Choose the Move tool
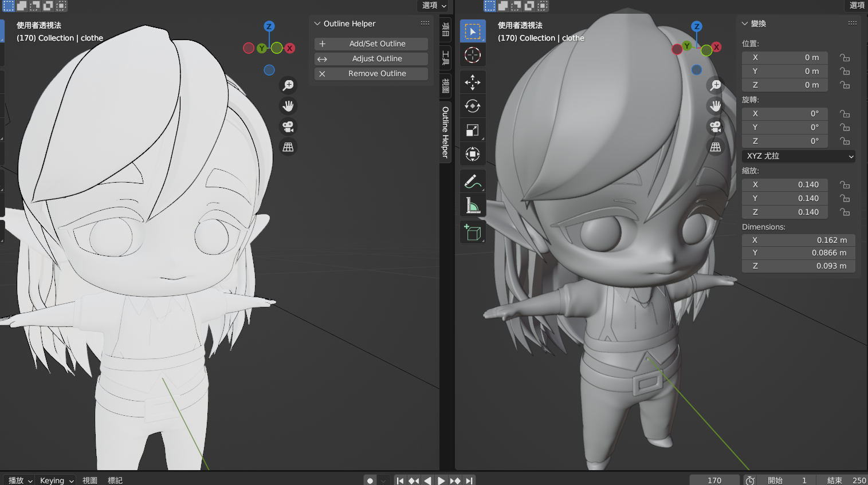This screenshot has height=485, width=868. click(473, 82)
